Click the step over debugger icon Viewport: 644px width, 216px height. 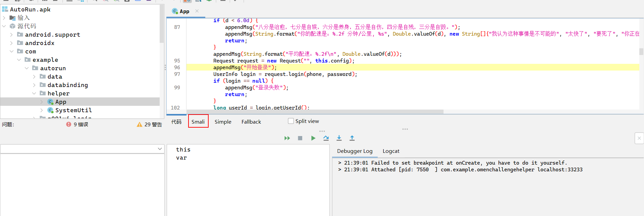click(326, 138)
